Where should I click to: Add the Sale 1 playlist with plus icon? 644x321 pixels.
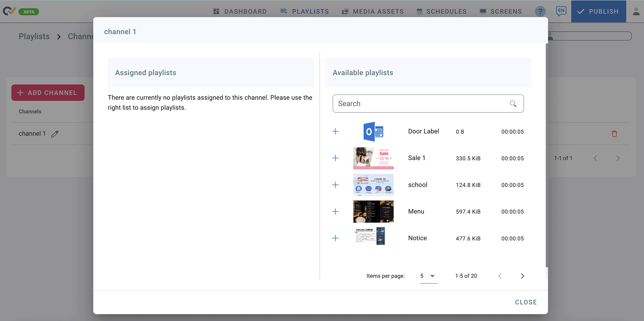click(335, 158)
